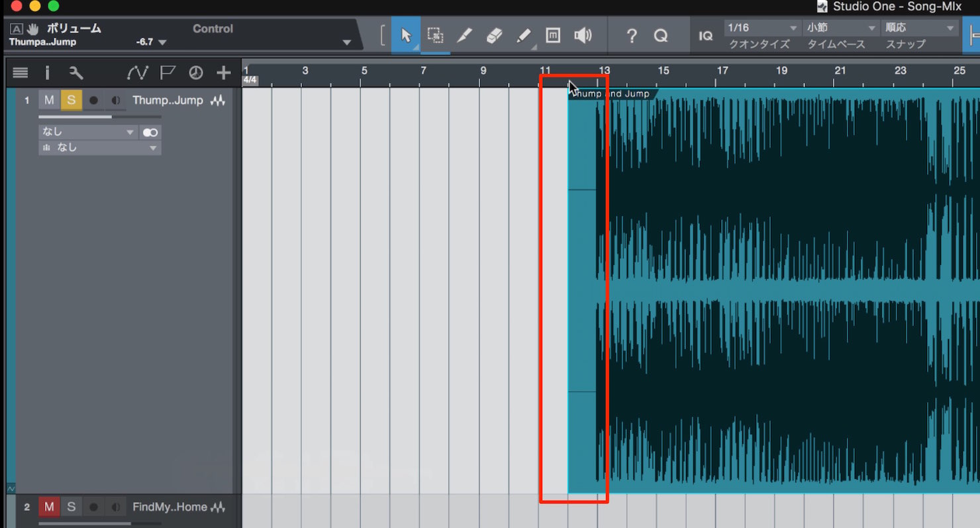This screenshot has width=980, height=528.
Task: Open the snap 順応 dropdown
Action: tap(920, 28)
